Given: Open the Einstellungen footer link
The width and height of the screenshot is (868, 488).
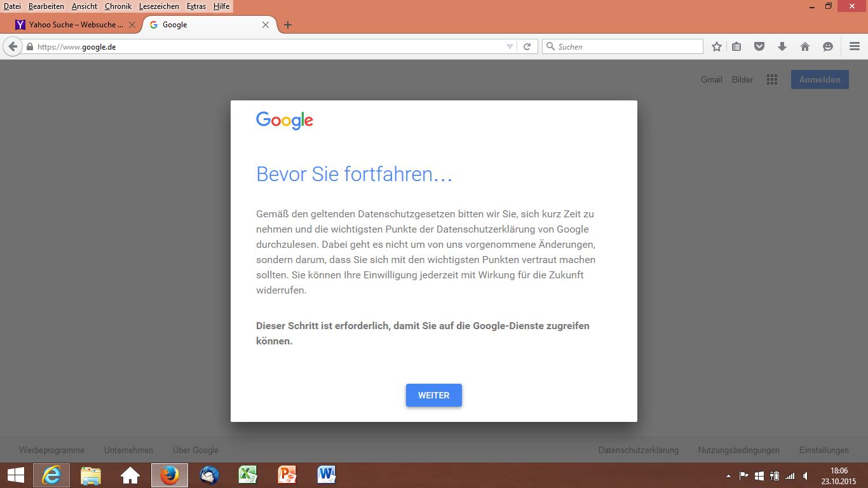Looking at the screenshot, I should pos(824,450).
